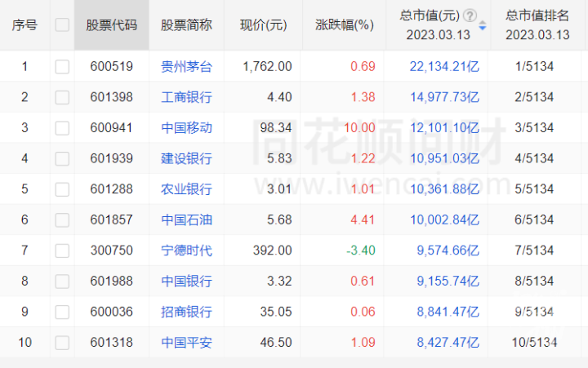Click the ranking 10/5134
This screenshot has height=368, width=588.
(x=534, y=343)
